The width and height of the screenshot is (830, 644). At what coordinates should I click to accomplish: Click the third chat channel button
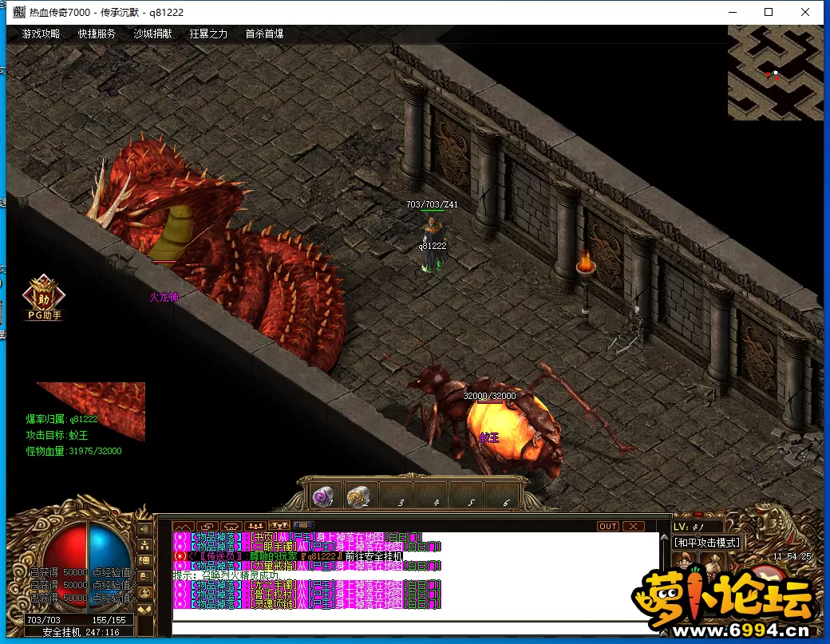(231, 526)
